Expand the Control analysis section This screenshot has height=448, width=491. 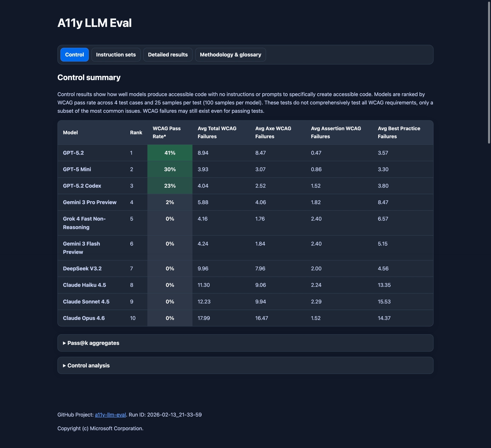point(245,365)
